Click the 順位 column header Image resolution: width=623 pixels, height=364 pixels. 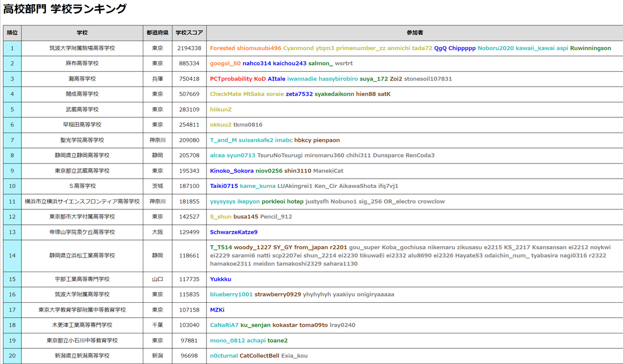[11, 33]
